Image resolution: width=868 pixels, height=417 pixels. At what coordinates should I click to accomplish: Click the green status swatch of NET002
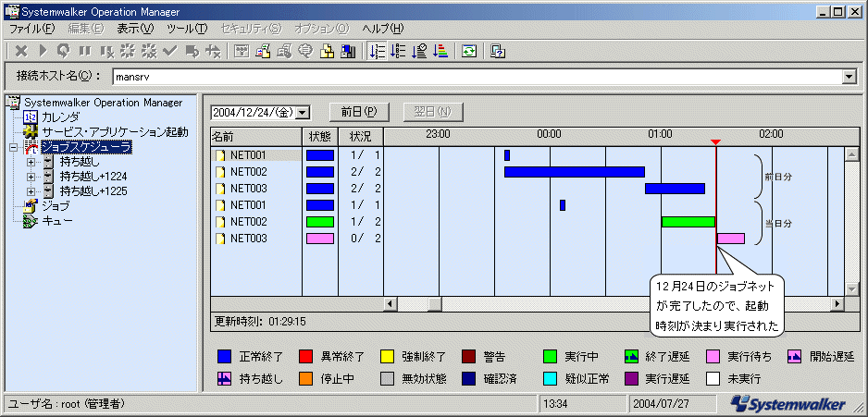pos(320,222)
